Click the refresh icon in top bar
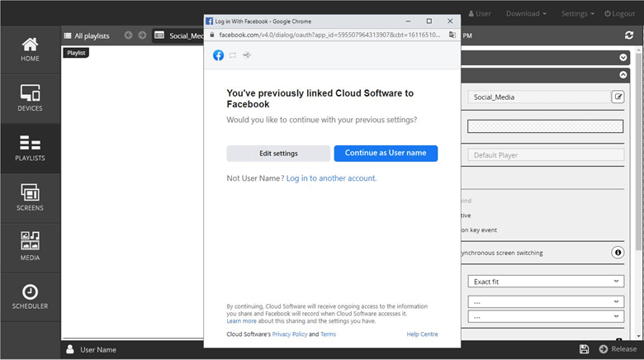 (629, 36)
